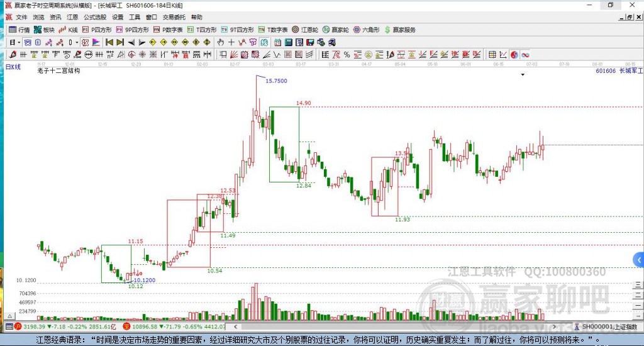Open the calculator icon in toolbar
This screenshot has height=346, width=644.
point(288,42)
